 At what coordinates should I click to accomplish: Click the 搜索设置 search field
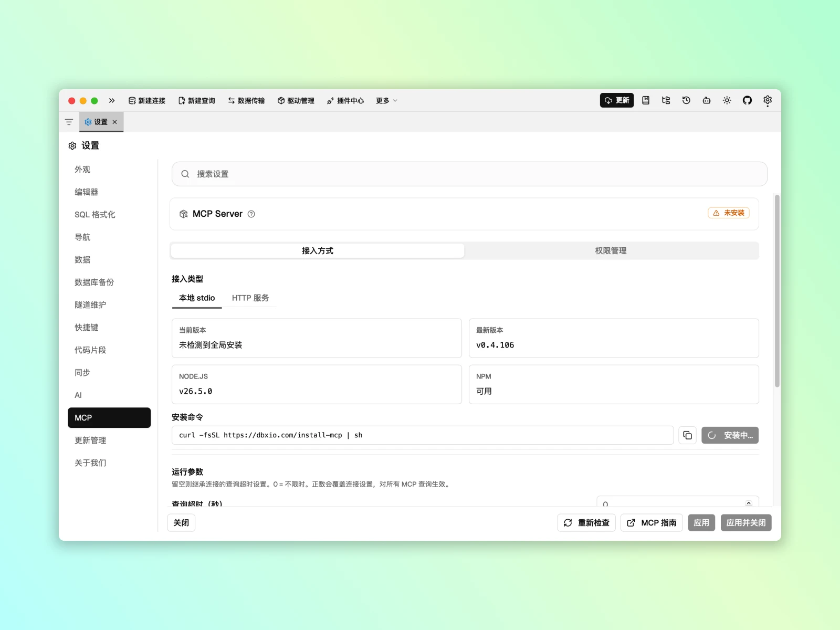[469, 174]
